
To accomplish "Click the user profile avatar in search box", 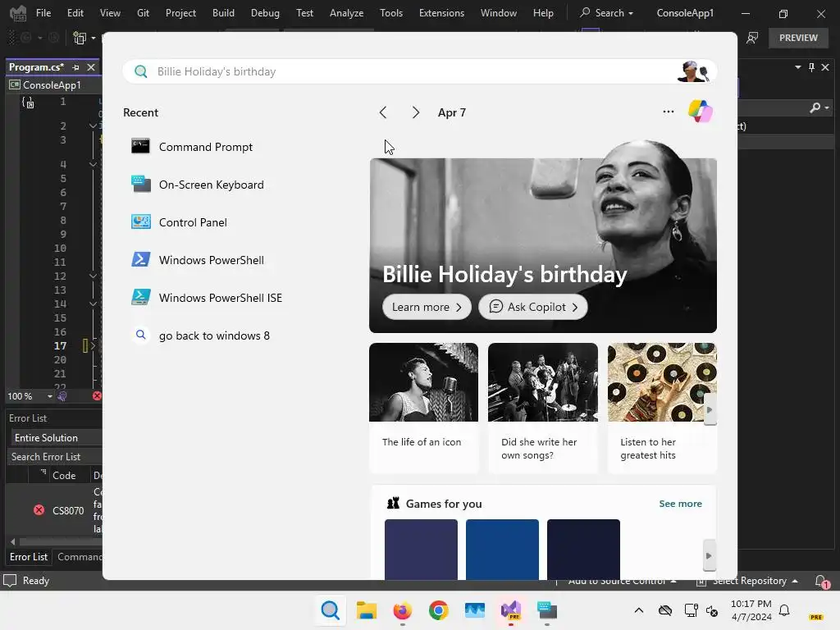I will [x=693, y=71].
